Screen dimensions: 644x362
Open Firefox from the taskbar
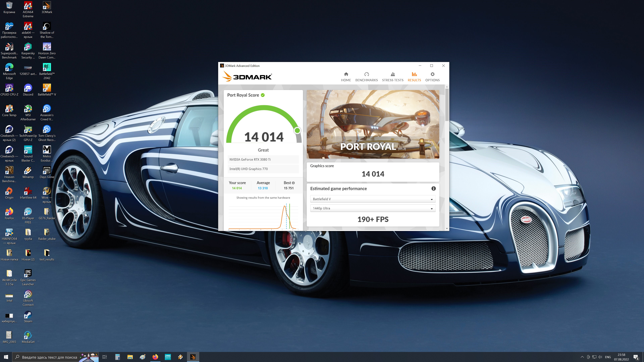(155, 357)
